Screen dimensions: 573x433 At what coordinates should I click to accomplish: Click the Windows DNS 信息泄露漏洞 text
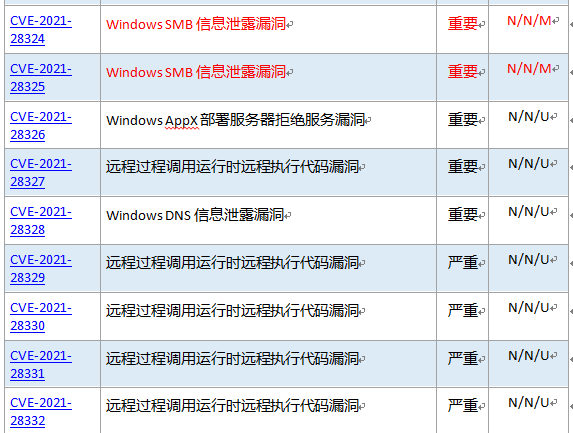pyautogui.click(x=195, y=215)
